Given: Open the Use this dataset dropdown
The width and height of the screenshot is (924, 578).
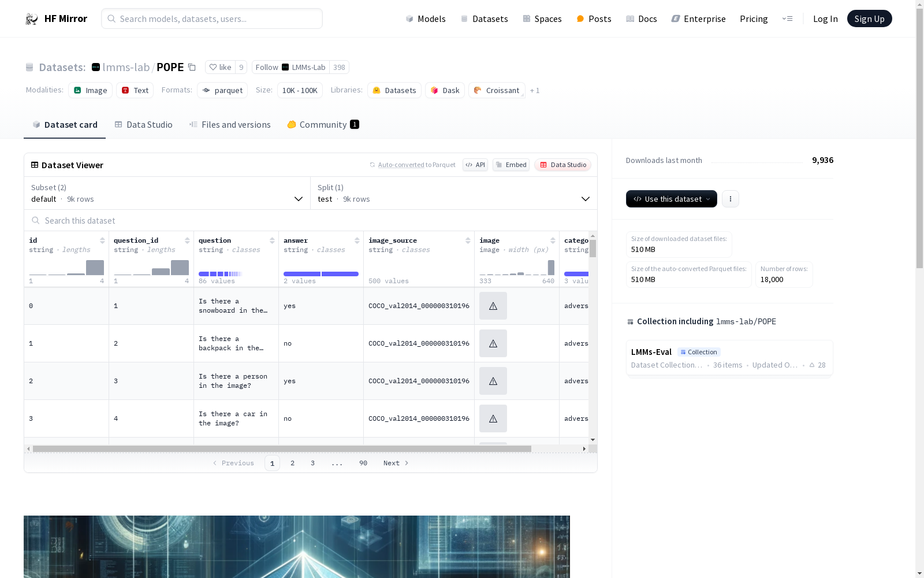Looking at the screenshot, I should pyautogui.click(x=671, y=199).
